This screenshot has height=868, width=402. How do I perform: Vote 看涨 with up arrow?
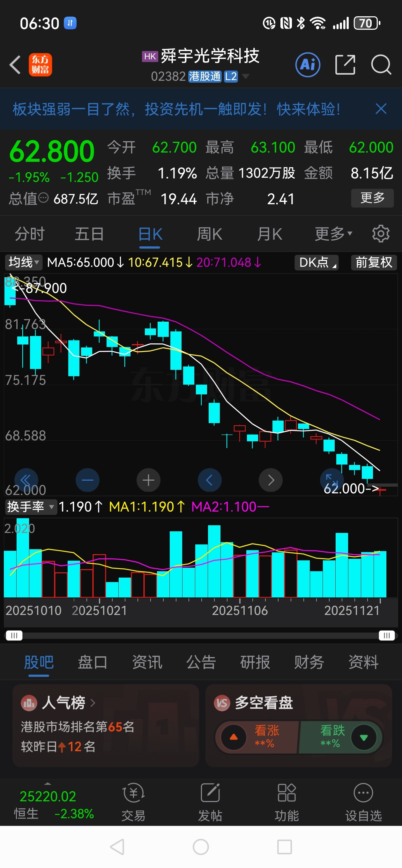234,737
